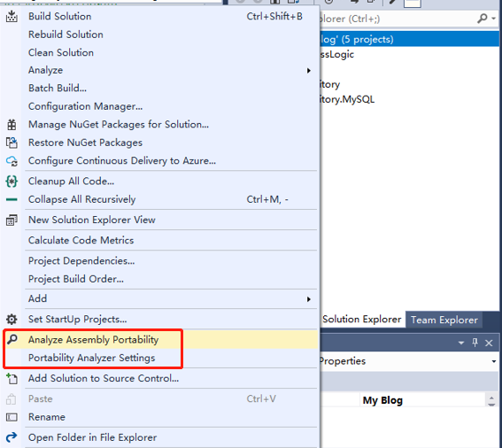Viewport: 502px width, 448px height.
Task: Choose Rebuild Solution
Action: pyautogui.click(x=160, y=35)
